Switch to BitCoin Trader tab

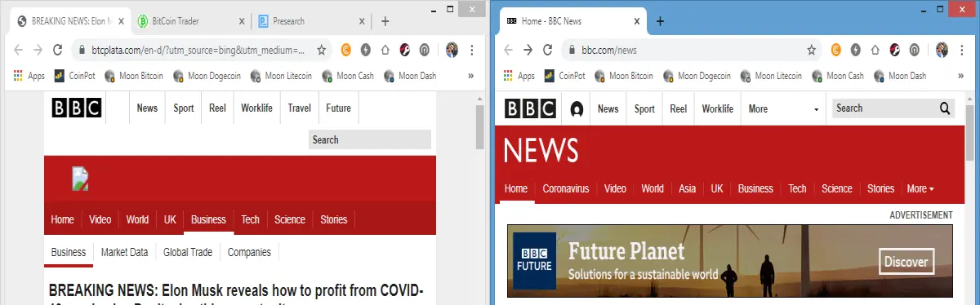(190, 21)
